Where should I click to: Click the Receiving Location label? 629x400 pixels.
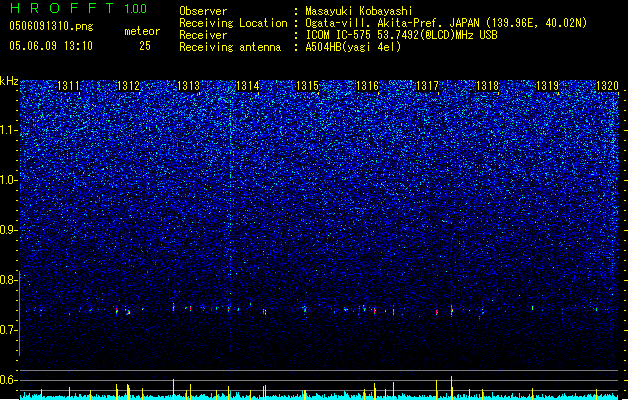(x=233, y=23)
